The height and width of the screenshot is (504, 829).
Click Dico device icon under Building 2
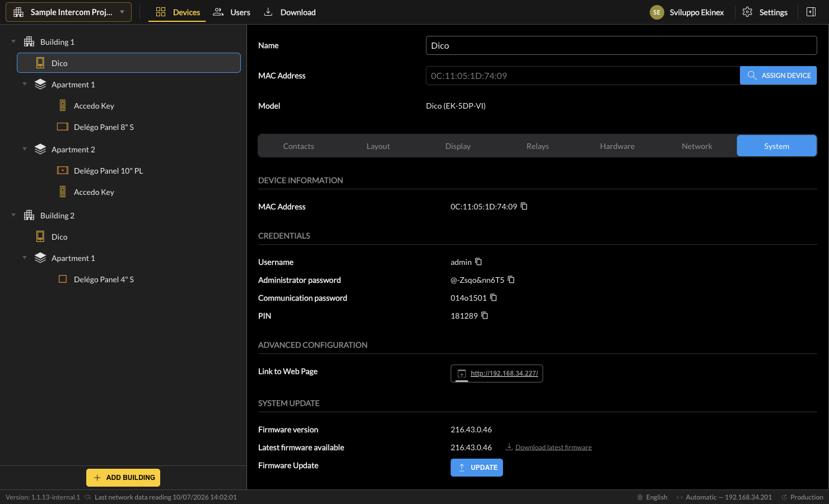click(40, 236)
